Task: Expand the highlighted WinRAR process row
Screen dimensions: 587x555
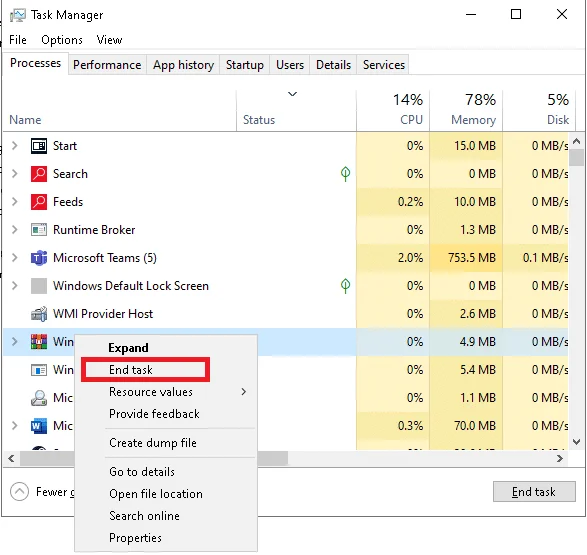Action: point(15,342)
